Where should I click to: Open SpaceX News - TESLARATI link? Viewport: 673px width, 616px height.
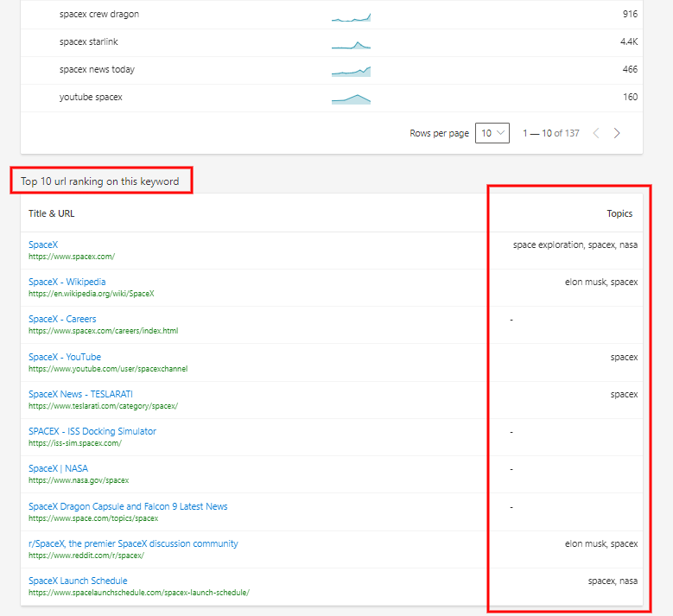[x=80, y=394]
